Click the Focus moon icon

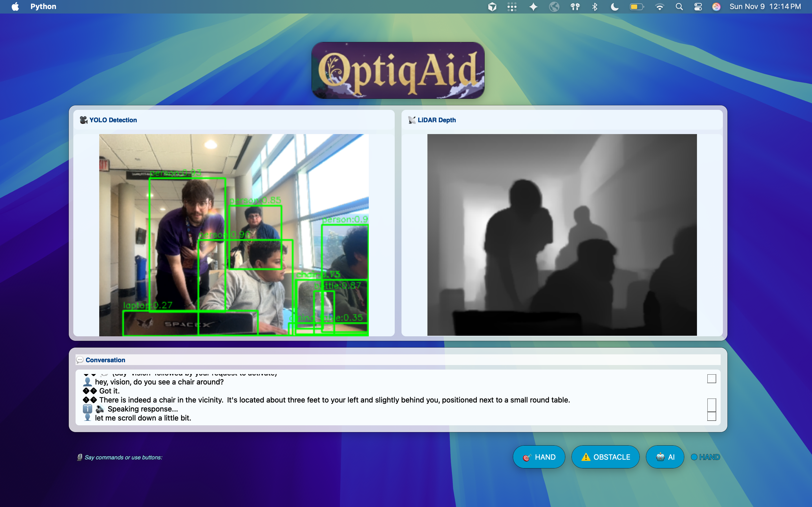(x=614, y=7)
